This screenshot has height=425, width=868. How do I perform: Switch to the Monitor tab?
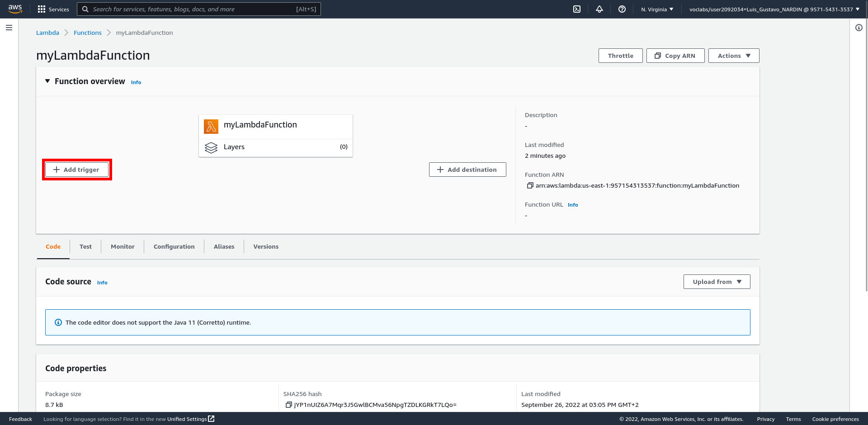coord(123,246)
